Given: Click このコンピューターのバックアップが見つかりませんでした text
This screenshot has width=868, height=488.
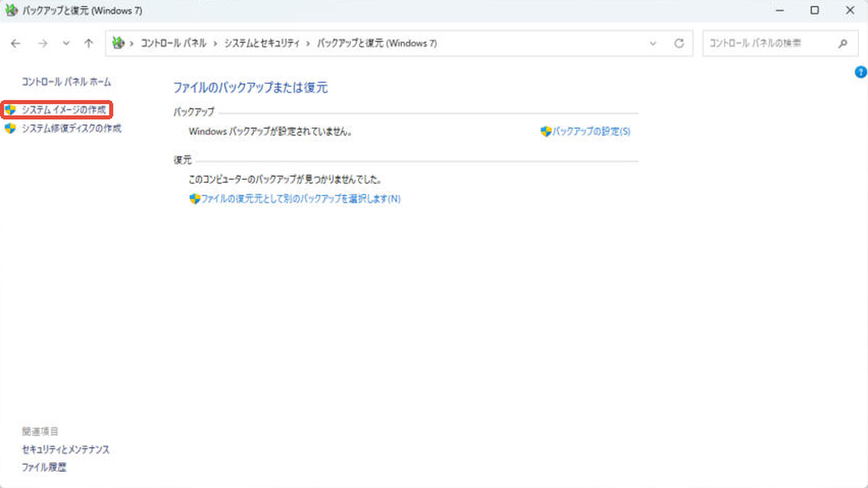Looking at the screenshot, I should click(284, 180).
